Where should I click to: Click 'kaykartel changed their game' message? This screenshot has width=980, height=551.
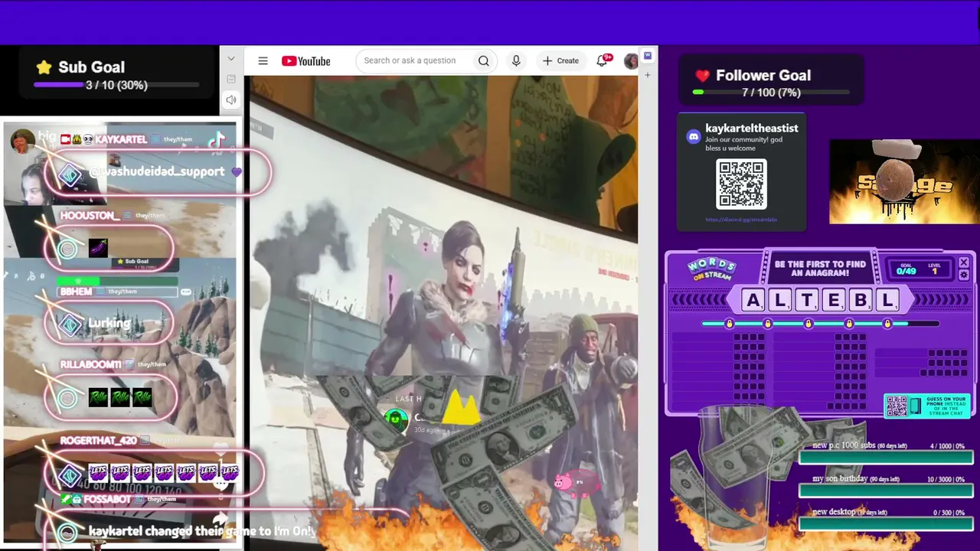click(x=202, y=531)
